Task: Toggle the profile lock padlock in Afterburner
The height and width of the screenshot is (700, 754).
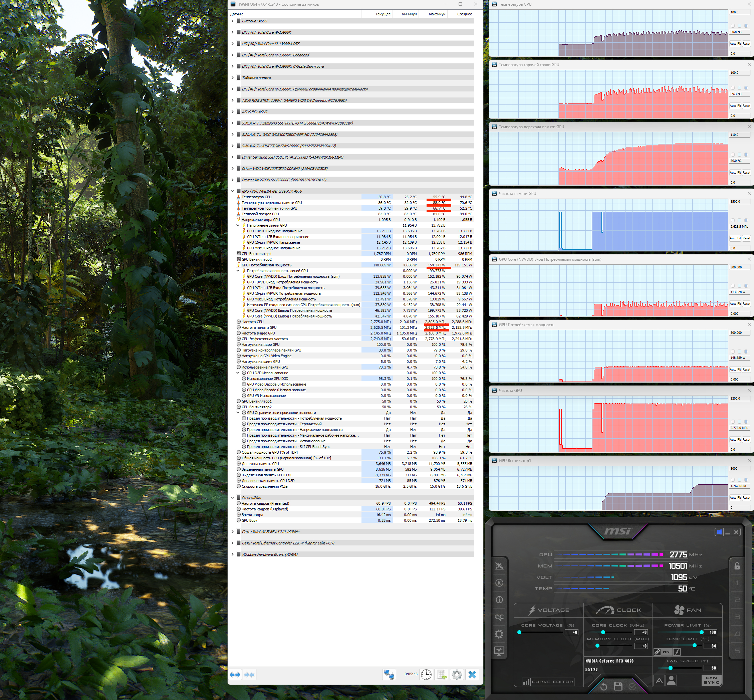Action: 737,566
